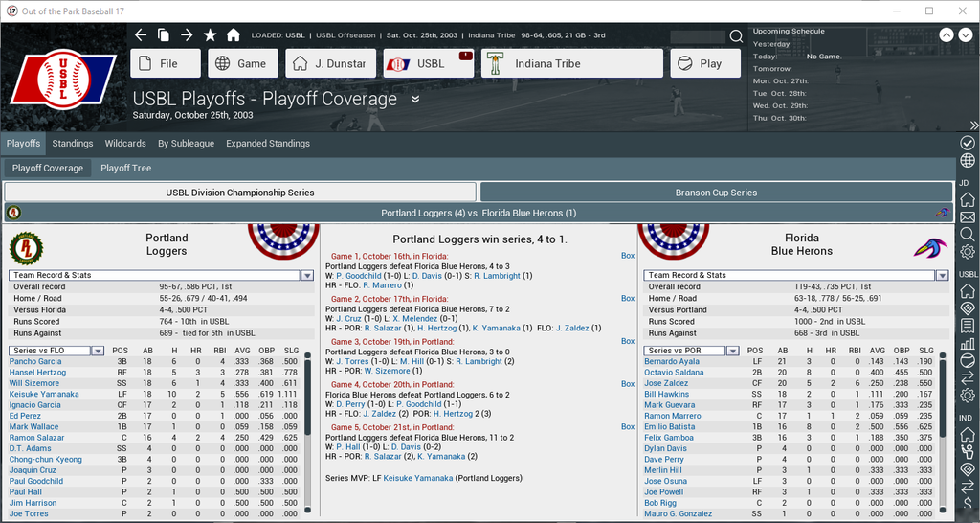Image resolution: width=980 pixels, height=523 pixels.
Task: Switch to the Playoff Tree tab
Action: pos(125,168)
